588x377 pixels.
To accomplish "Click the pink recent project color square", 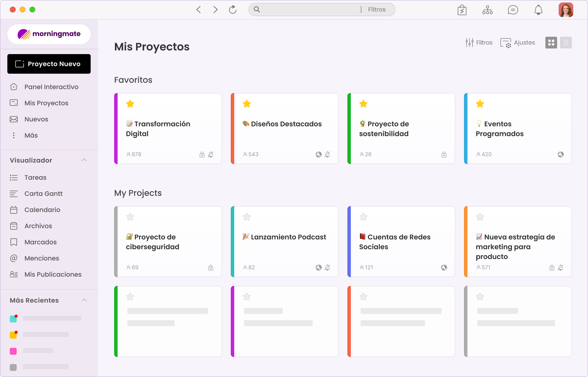I will point(13,351).
